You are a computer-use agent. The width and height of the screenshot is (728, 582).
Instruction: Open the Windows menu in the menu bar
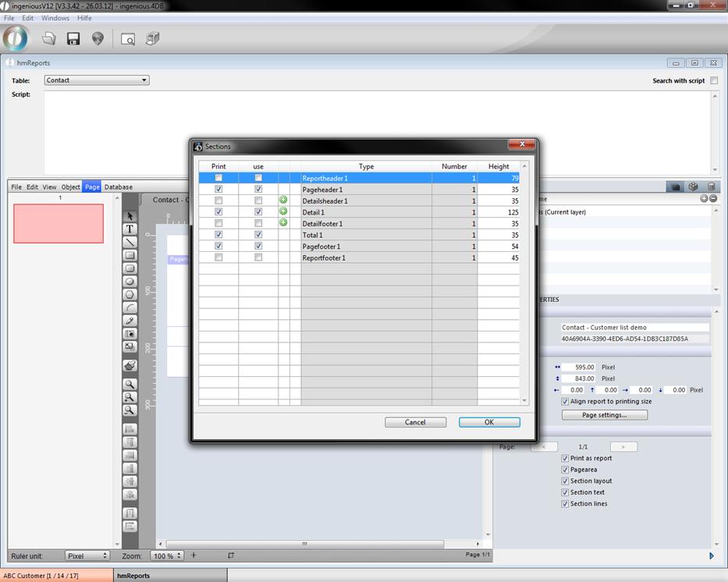pyautogui.click(x=55, y=18)
